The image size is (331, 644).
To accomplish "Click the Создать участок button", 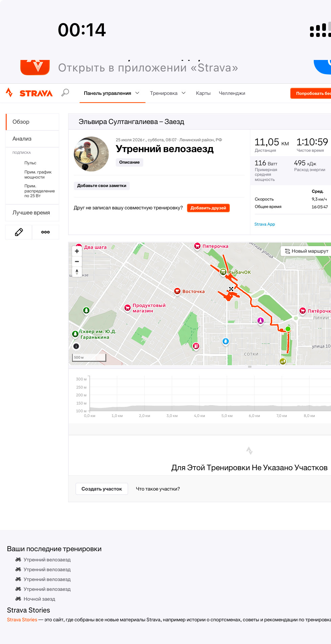I will (102, 489).
